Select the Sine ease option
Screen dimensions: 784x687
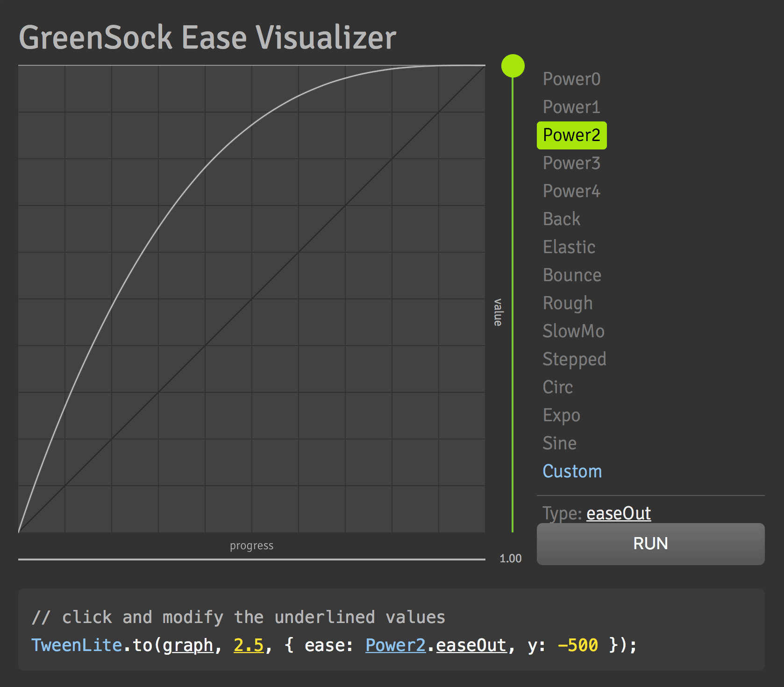point(559,443)
